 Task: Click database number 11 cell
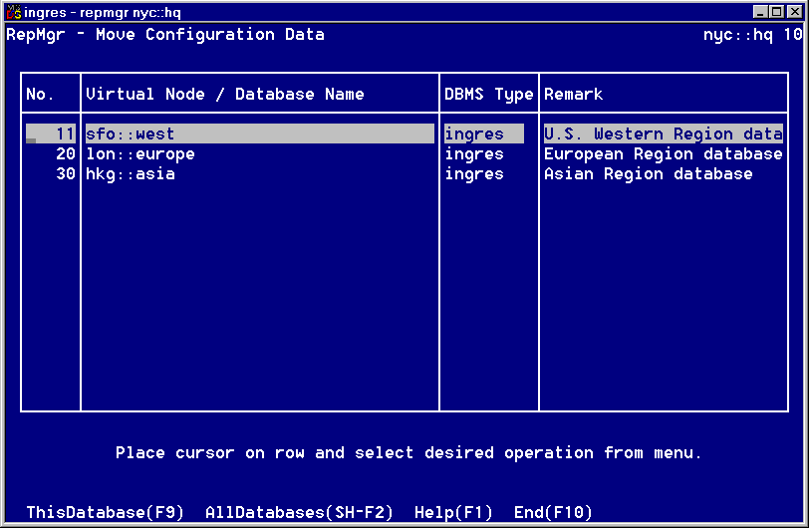pos(66,134)
